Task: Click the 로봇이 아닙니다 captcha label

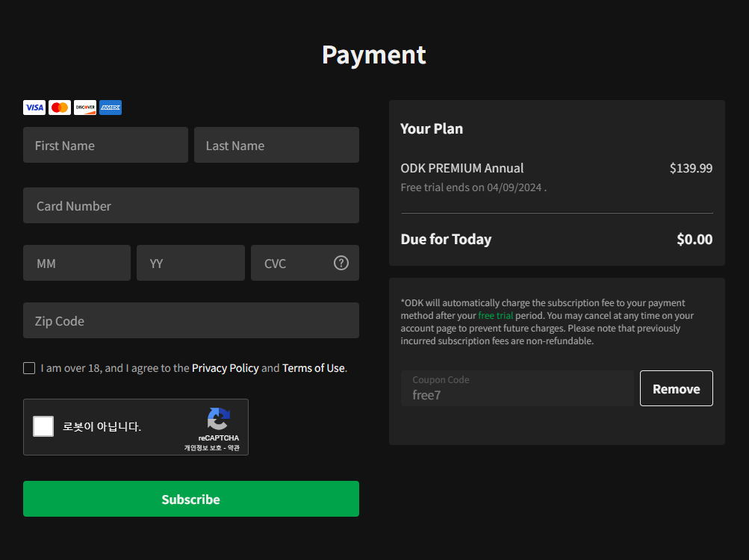Action: (x=102, y=426)
